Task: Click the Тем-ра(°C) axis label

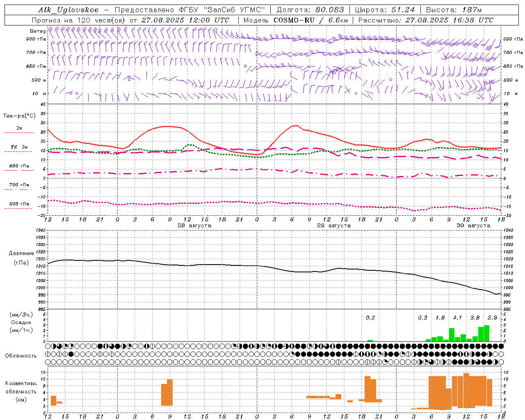Action: [19, 116]
